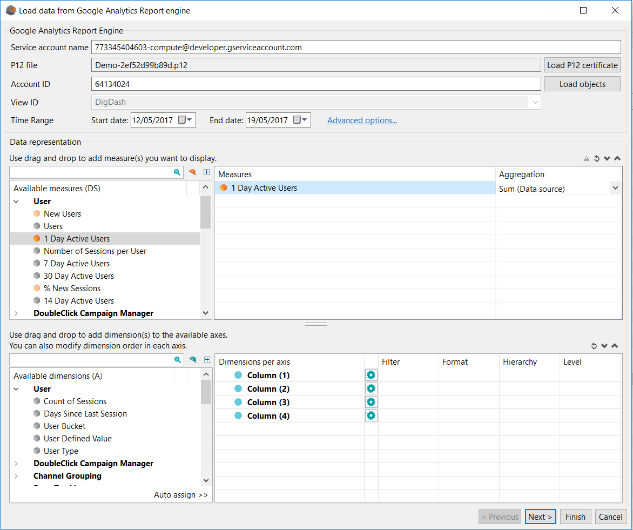Click the Hierarchy column header
The height and width of the screenshot is (530, 633).
click(520, 362)
